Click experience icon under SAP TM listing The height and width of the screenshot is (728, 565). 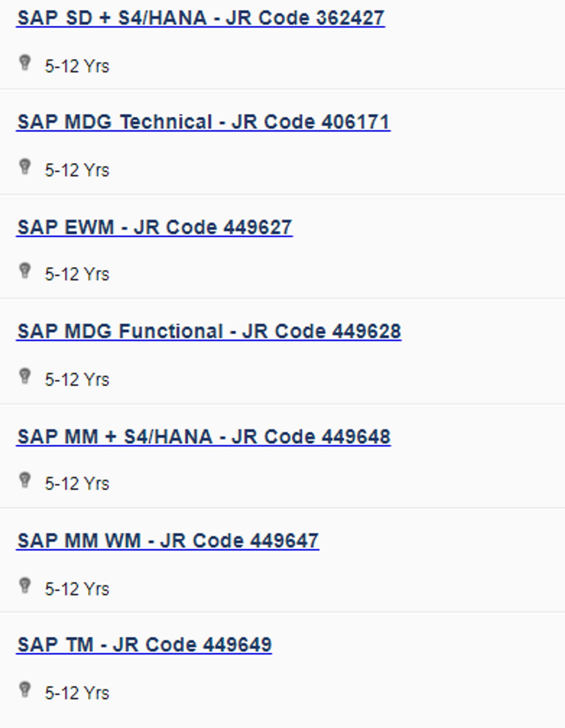click(25, 690)
